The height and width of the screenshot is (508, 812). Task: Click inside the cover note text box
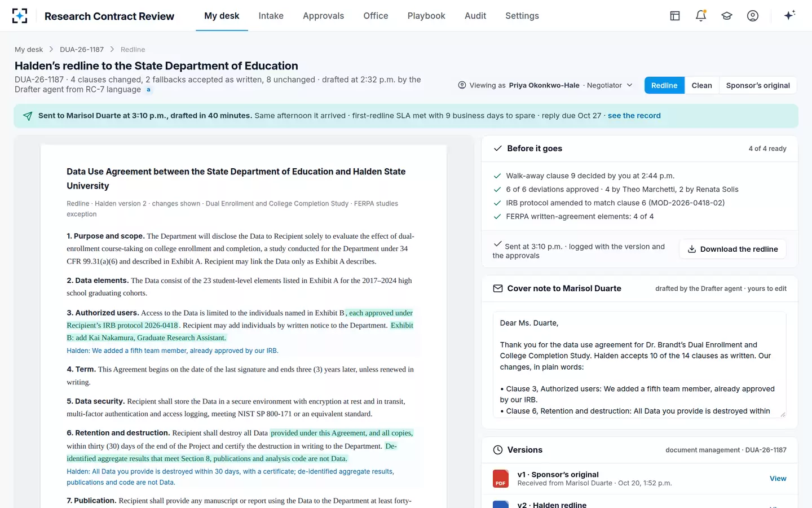tap(639, 365)
